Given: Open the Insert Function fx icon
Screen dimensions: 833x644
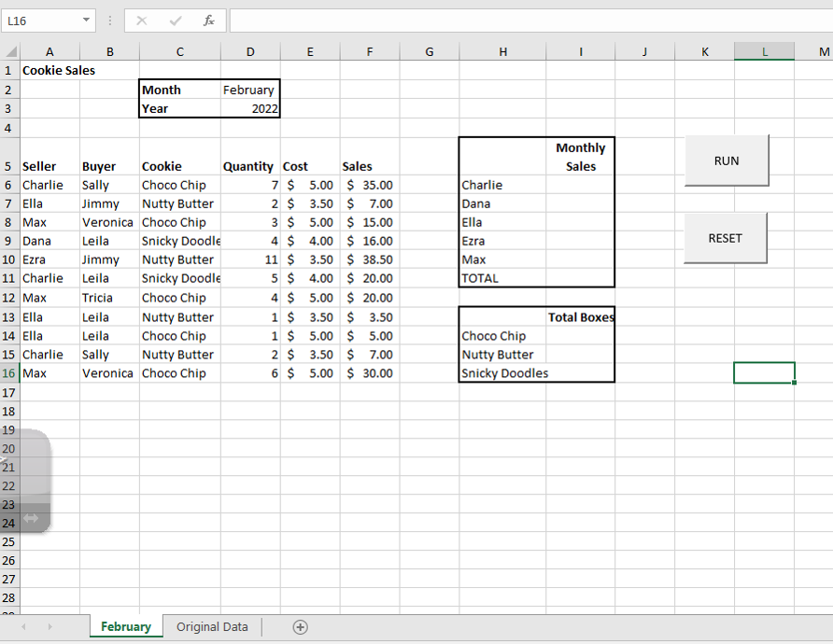Looking at the screenshot, I should click(x=209, y=21).
